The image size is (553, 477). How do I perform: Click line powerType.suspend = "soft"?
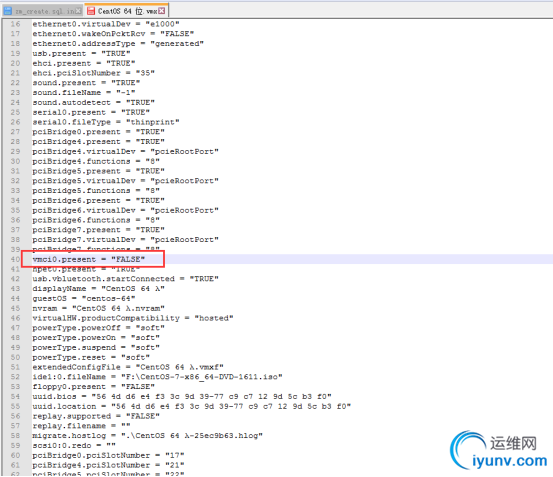96,348
